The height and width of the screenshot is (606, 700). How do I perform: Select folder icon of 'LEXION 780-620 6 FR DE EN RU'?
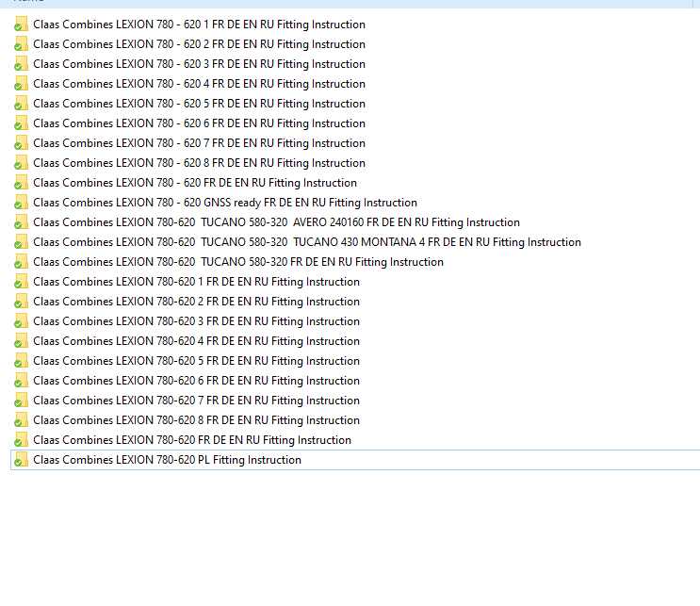click(x=21, y=381)
